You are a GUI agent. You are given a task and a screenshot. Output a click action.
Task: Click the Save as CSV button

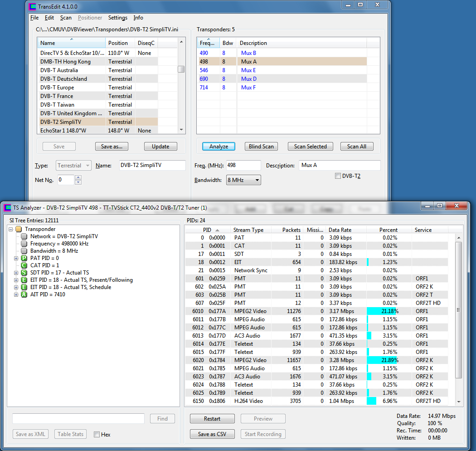tap(212, 434)
